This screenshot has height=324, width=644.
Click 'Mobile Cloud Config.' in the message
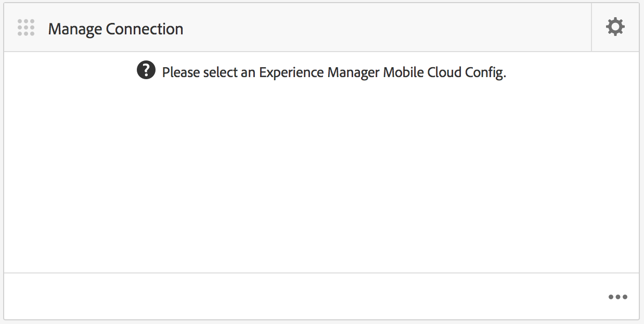pos(444,72)
